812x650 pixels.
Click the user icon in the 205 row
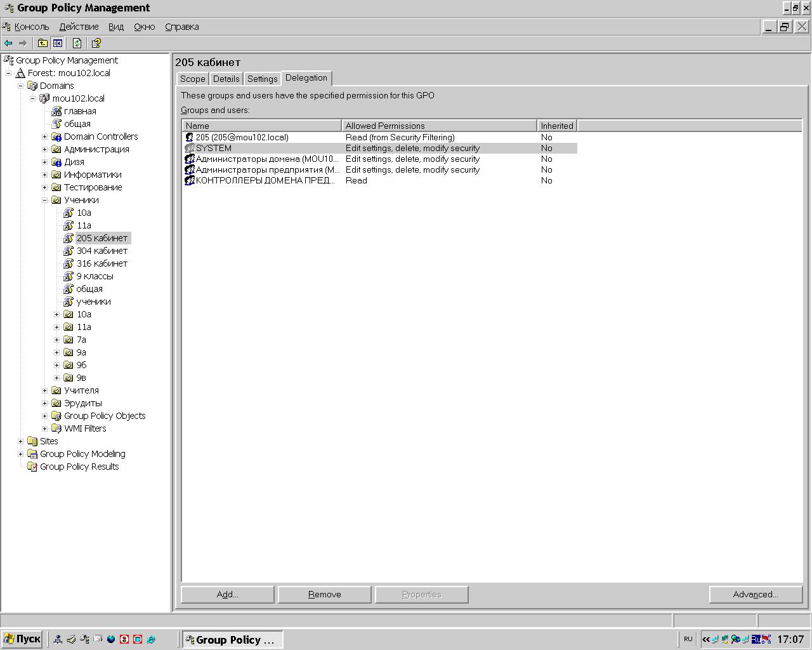189,137
